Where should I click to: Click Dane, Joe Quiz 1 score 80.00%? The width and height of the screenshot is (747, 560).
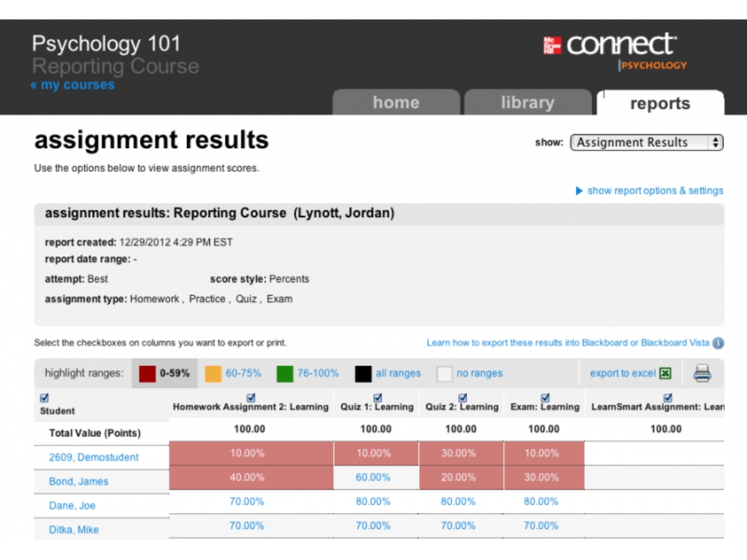tap(374, 502)
